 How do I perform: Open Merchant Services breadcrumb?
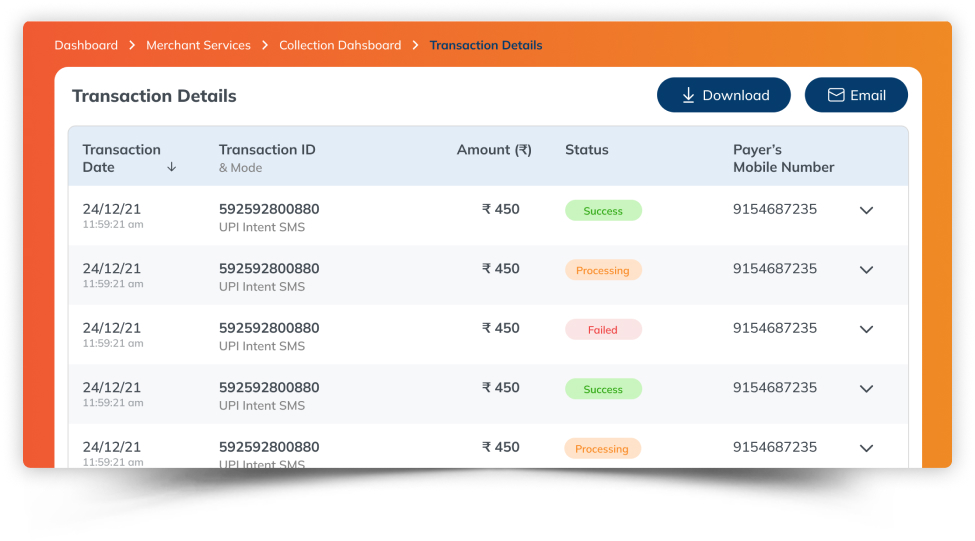(x=198, y=45)
